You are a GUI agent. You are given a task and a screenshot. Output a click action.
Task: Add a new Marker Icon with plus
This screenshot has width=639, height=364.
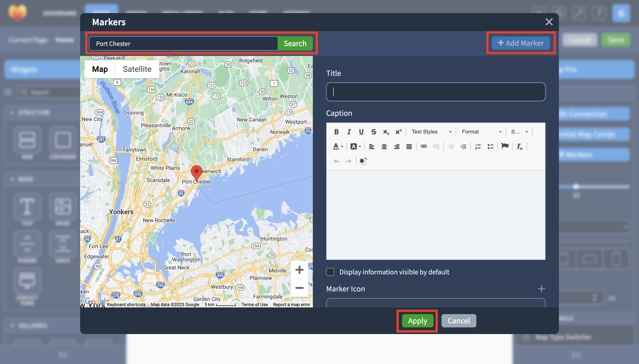click(542, 289)
